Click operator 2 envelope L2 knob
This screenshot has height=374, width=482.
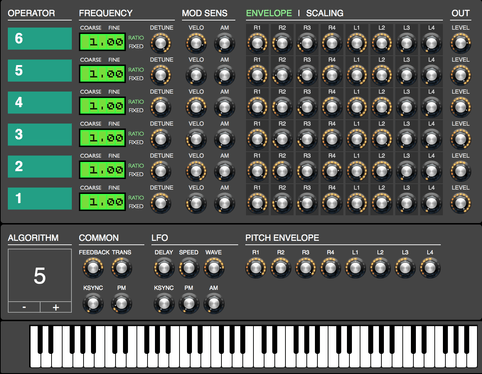[381, 171]
